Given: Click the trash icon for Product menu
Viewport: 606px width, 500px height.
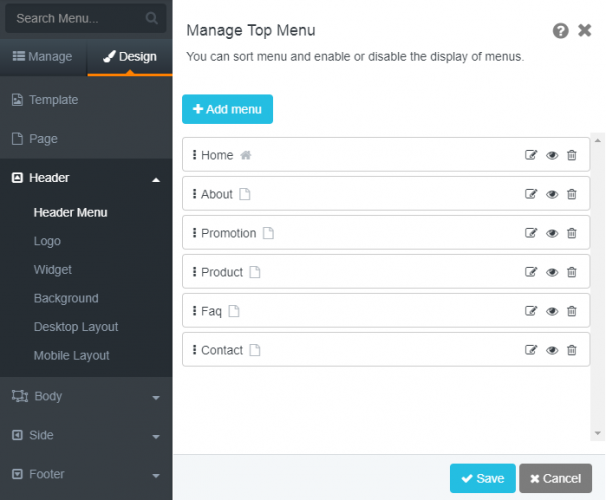Looking at the screenshot, I should [x=572, y=272].
